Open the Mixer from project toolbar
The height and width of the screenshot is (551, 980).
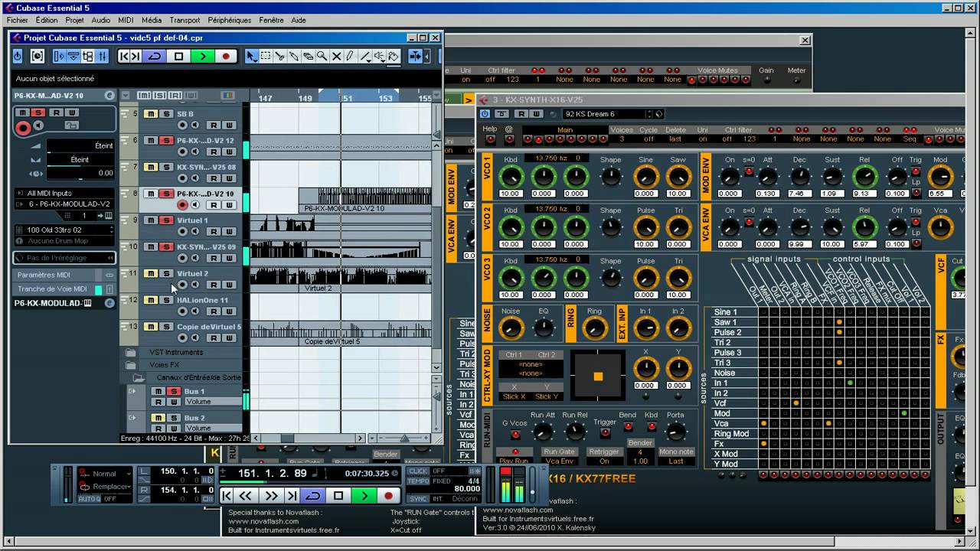[103, 56]
